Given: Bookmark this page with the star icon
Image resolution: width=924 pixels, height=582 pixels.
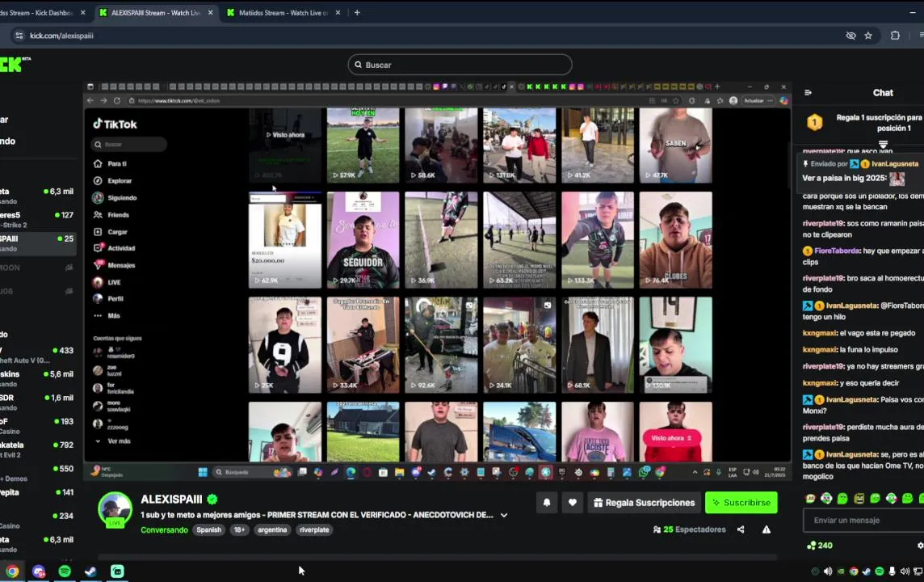Looking at the screenshot, I should click(x=868, y=36).
